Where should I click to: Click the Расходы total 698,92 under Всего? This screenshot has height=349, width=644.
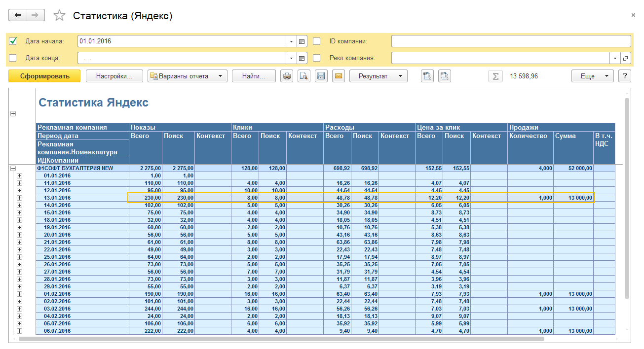pyautogui.click(x=337, y=168)
